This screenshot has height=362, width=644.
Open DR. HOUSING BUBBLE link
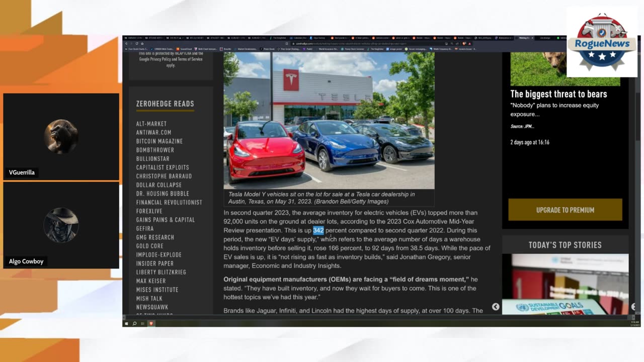click(x=163, y=194)
